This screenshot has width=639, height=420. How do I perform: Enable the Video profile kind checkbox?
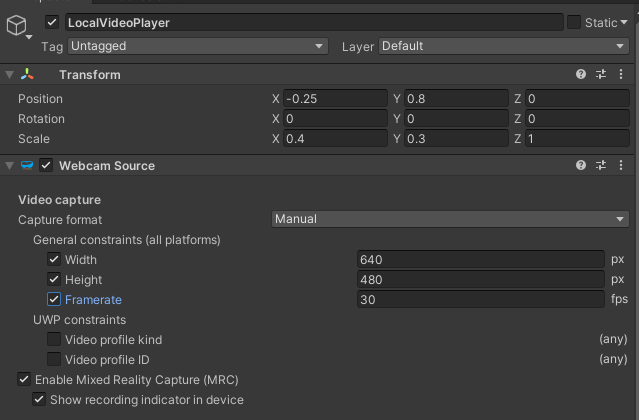pyautogui.click(x=54, y=339)
